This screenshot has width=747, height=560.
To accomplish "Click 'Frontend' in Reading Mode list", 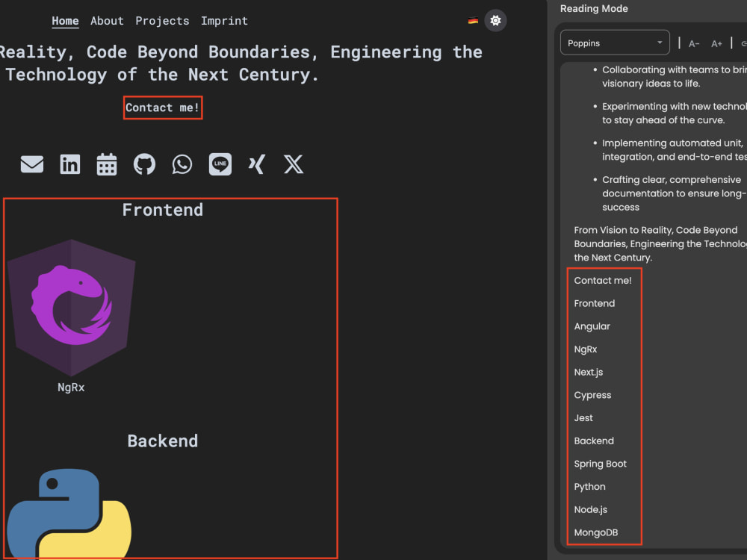I will (x=594, y=303).
